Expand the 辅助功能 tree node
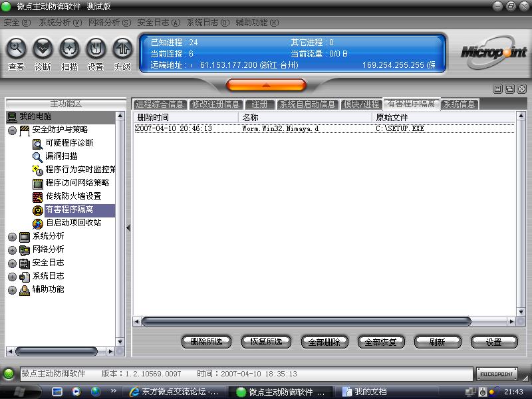This screenshot has height=399, width=532. (12, 290)
